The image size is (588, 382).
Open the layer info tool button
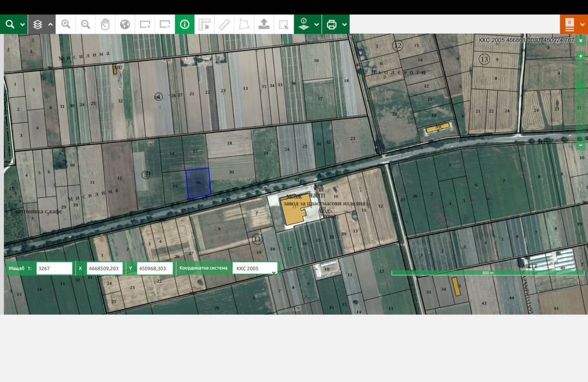(304, 24)
